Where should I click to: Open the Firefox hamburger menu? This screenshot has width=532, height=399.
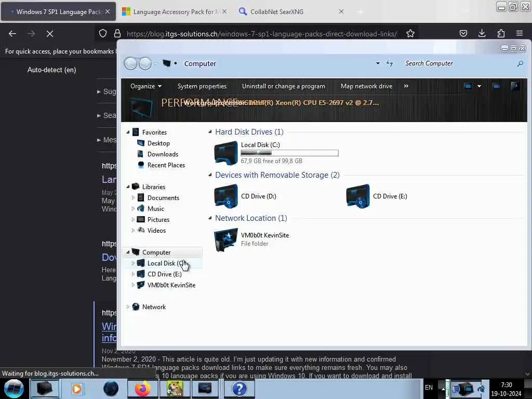tap(520, 33)
